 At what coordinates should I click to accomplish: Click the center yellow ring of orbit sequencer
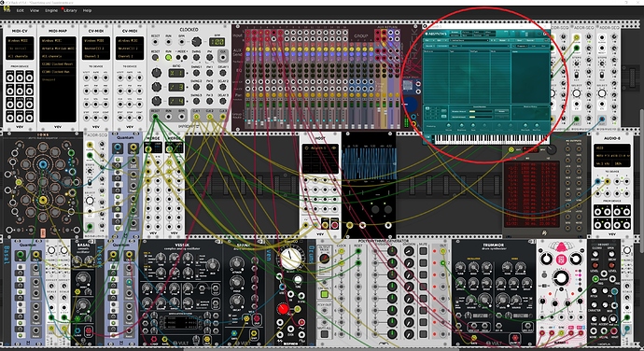tap(43, 201)
